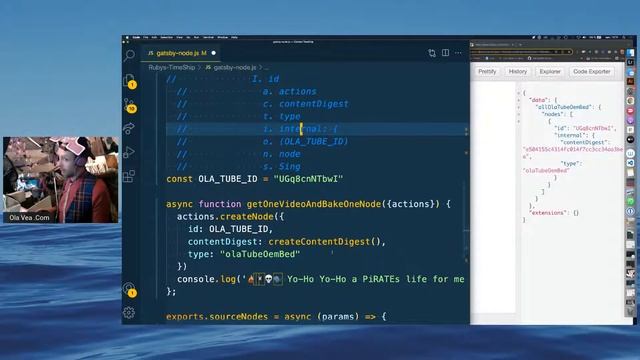Split the editor to the right
This screenshot has height=360, width=640.
pos(445,53)
